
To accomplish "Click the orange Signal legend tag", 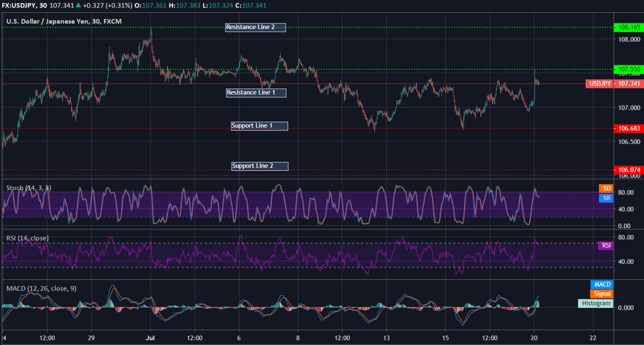I will click(x=602, y=294).
